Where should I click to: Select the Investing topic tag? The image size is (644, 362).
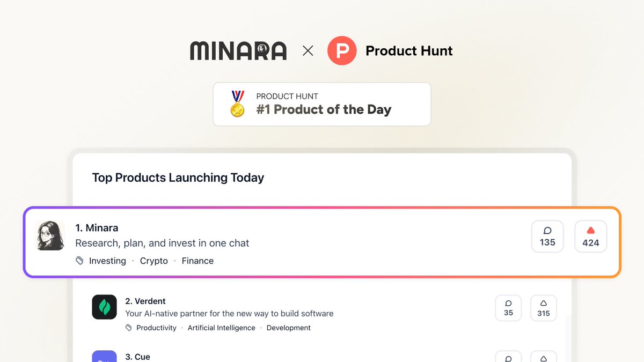107,261
